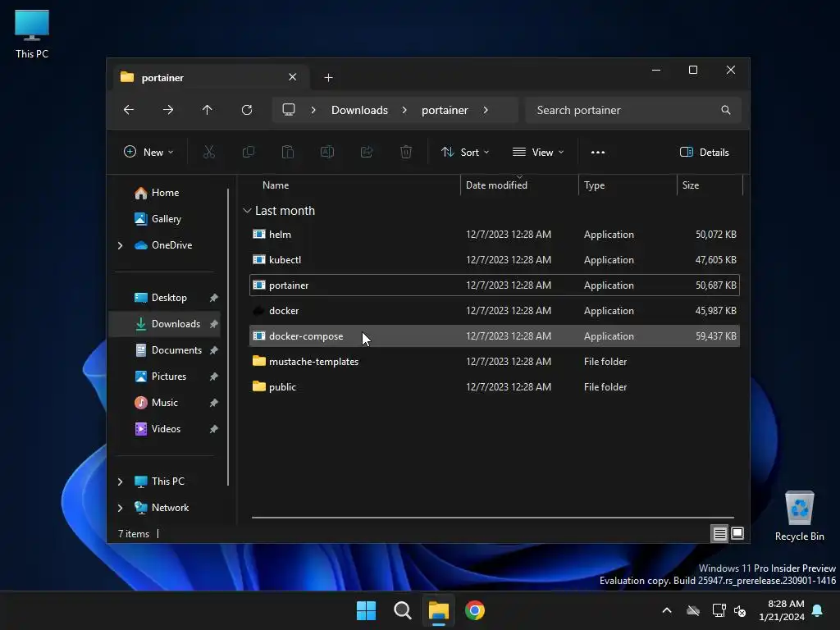Select the docker application file
The image size is (840, 630).
pyautogui.click(x=495, y=311)
